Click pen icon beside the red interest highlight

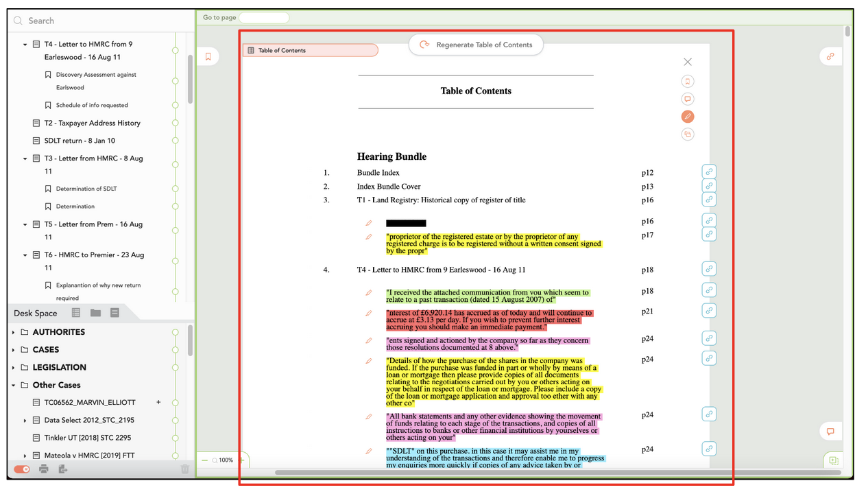pyautogui.click(x=369, y=313)
